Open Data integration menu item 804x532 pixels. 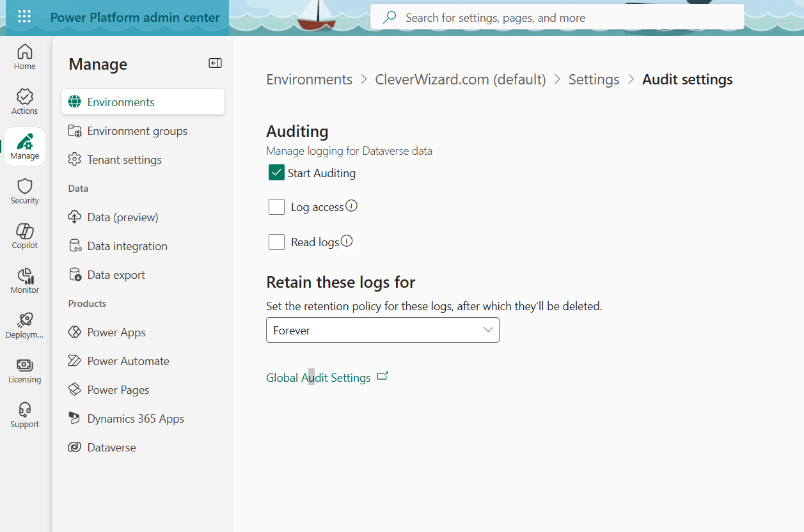(x=143, y=246)
